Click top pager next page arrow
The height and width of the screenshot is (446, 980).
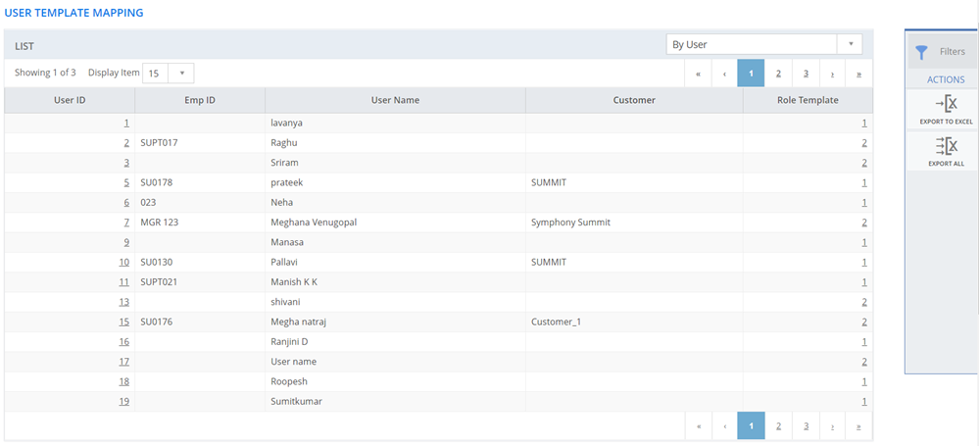point(832,74)
